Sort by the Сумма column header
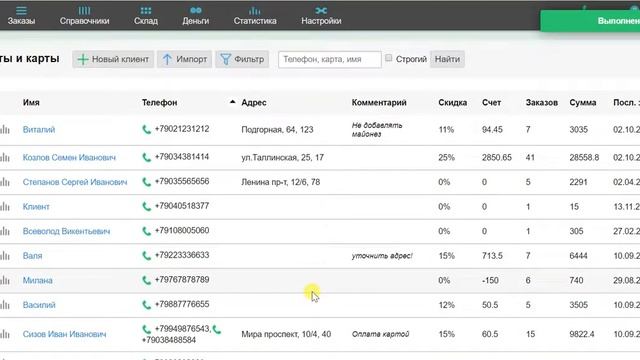 point(582,102)
